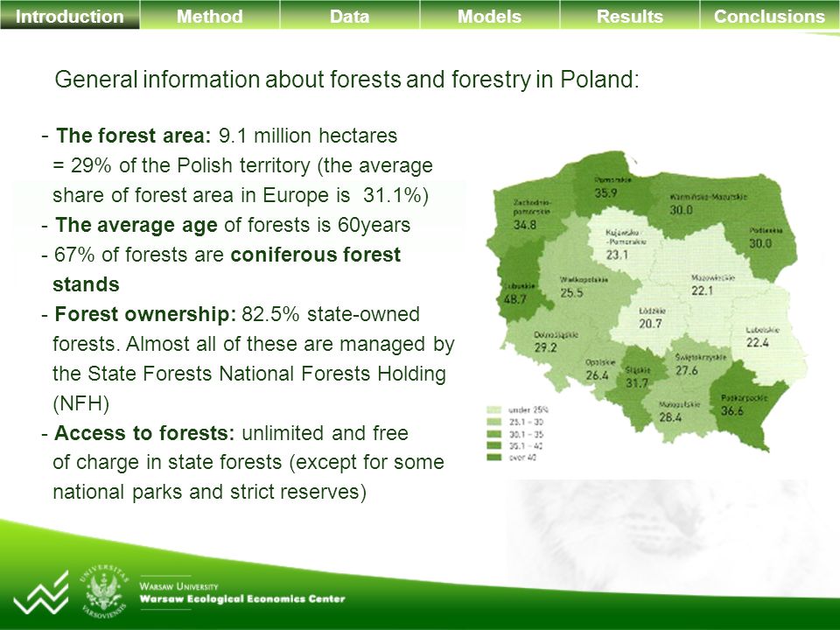Click 'the State Forests National Forests Holding' line

pos(249,374)
